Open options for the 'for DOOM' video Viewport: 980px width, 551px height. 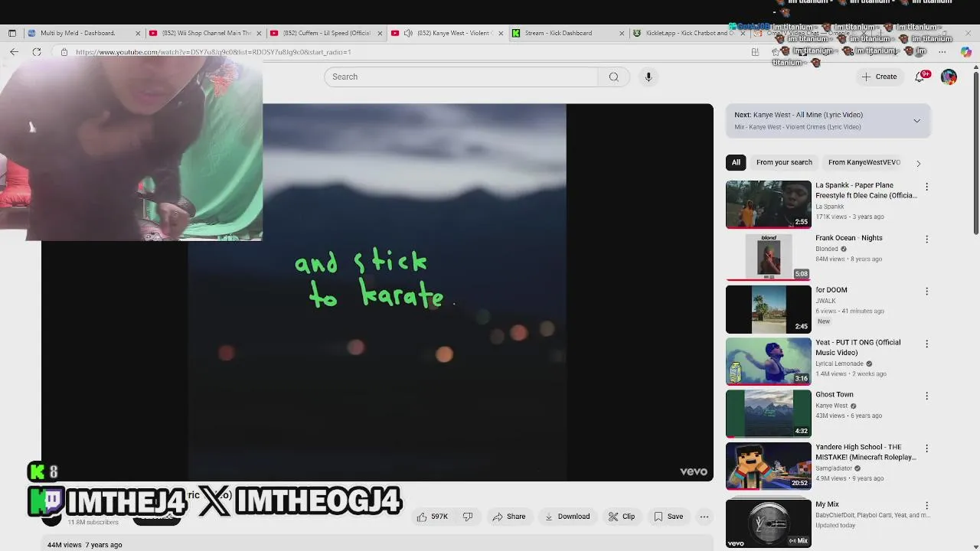pos(926,292)
